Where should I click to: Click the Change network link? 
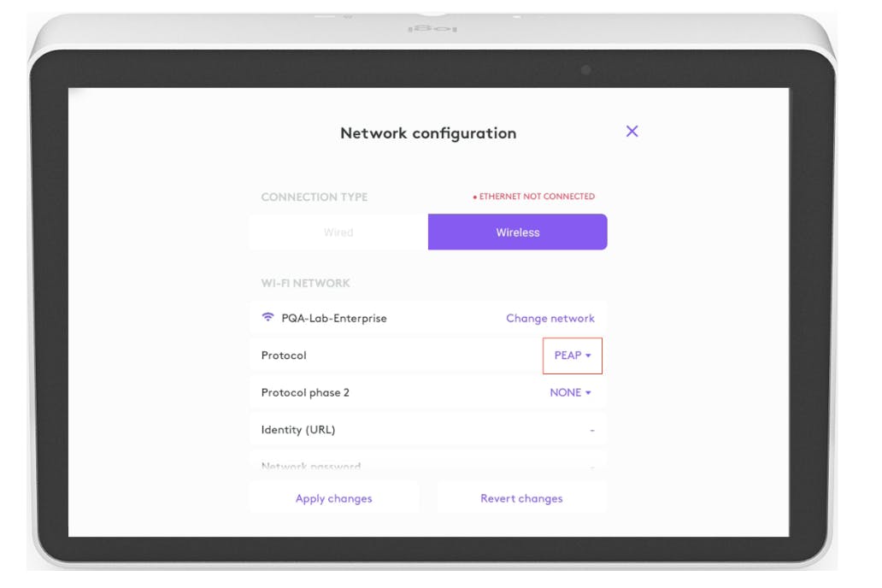tap(550, 318)
